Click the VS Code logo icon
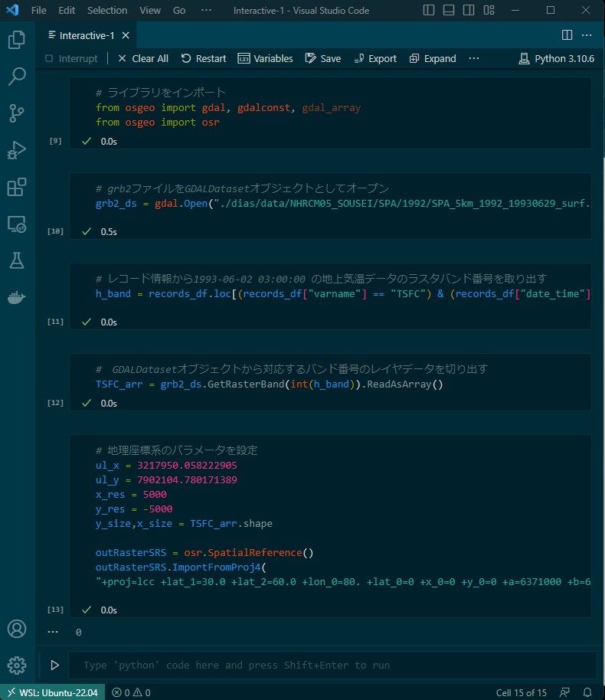Screen dimensions: 605x700 pyautogui.click(x=12, y=10)
